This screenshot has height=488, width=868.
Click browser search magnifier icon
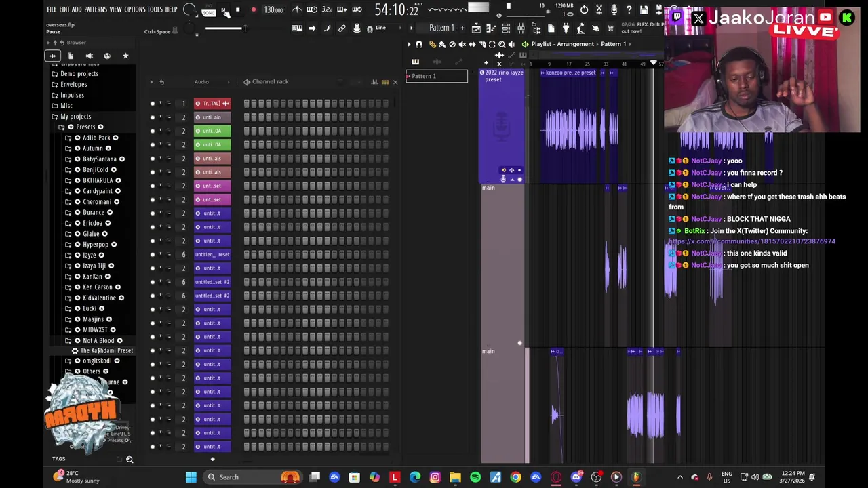click(130, 460)
